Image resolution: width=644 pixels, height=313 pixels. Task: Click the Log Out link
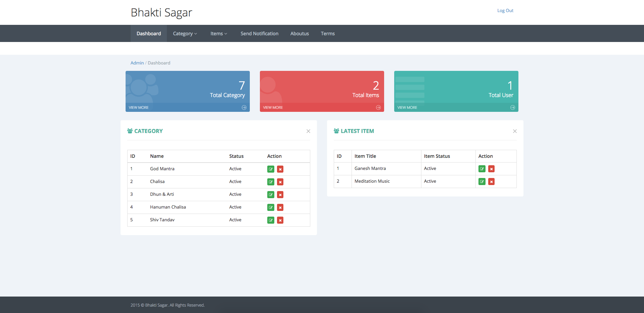pyautogui.click(x=505, y=10)
